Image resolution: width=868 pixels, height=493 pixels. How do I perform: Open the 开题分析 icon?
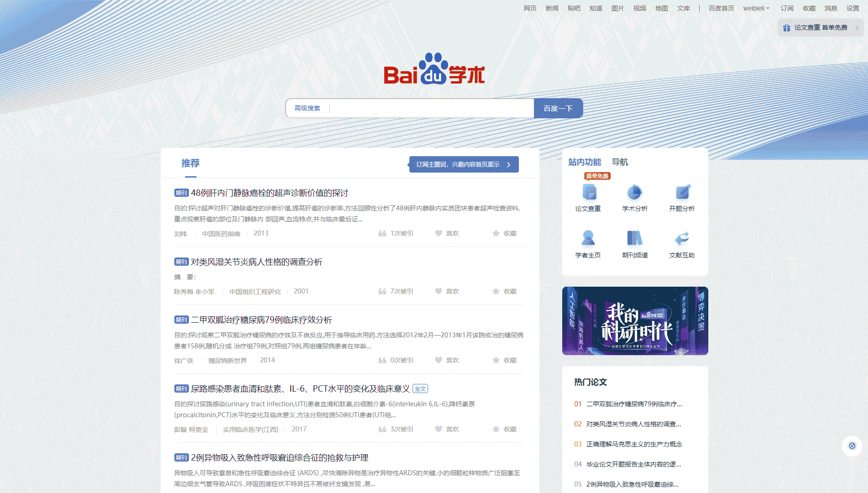[x=682, y=192]
